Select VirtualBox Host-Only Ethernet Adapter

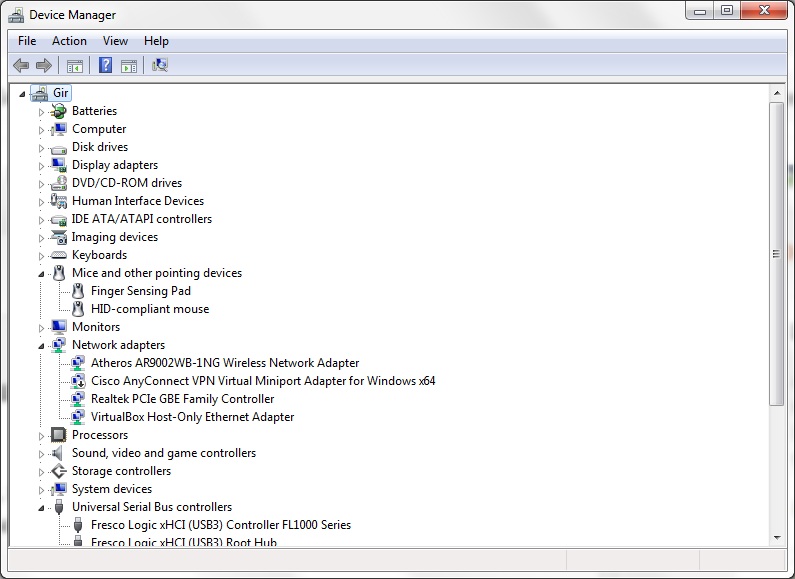192,417
